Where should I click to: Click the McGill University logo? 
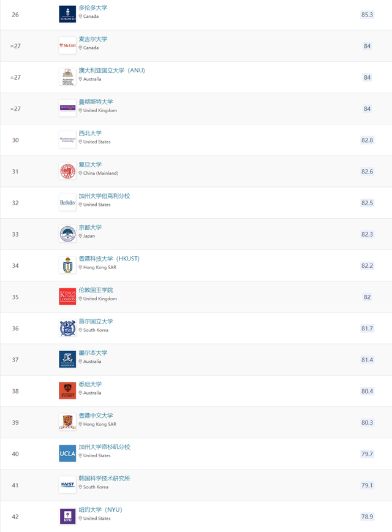point(67,46)
